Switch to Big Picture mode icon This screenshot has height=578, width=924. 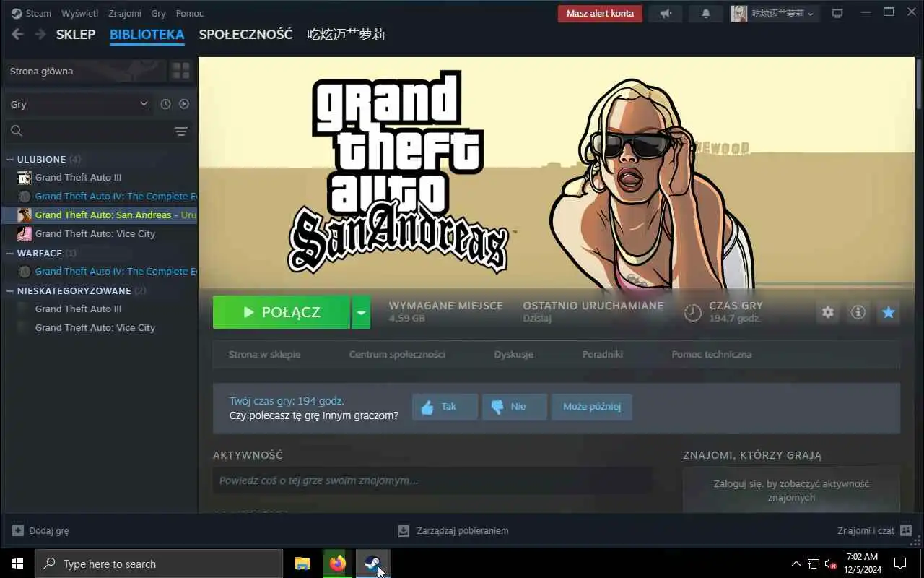coord(837,13)
